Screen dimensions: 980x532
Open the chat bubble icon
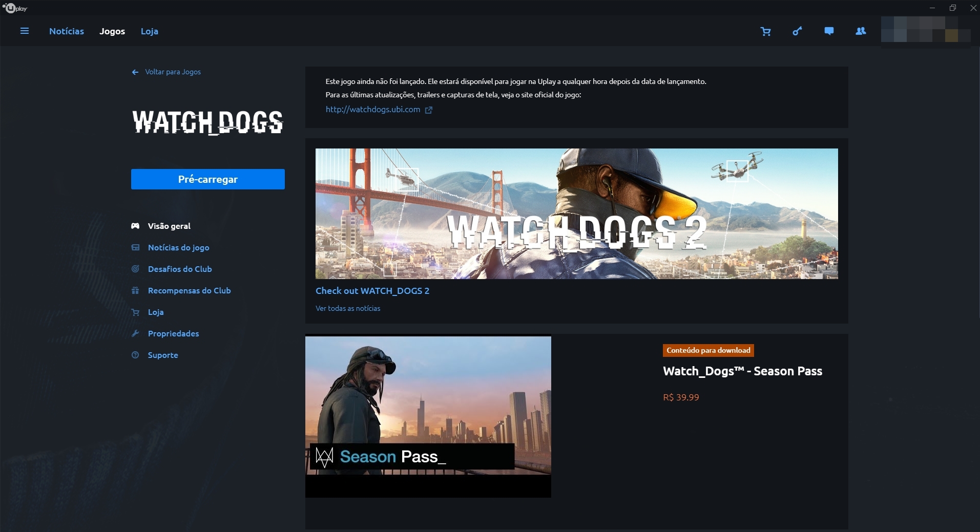click(829, 31)
